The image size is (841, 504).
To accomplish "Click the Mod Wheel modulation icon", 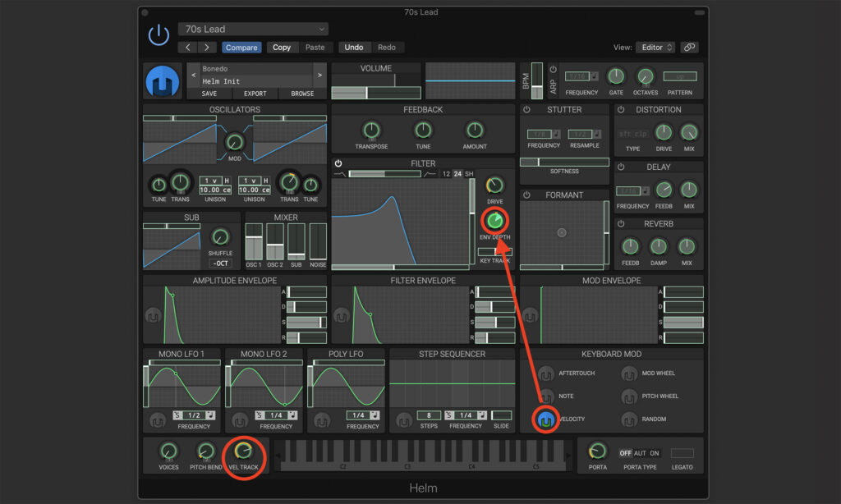I will pos(629,373).
